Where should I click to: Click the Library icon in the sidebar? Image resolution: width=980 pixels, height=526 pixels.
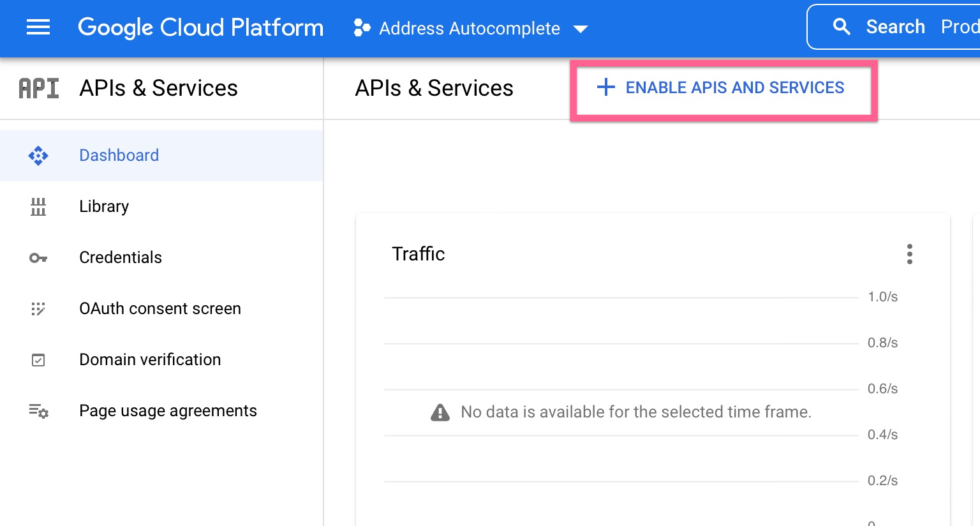pyautogui.click(x=38, y=206)
